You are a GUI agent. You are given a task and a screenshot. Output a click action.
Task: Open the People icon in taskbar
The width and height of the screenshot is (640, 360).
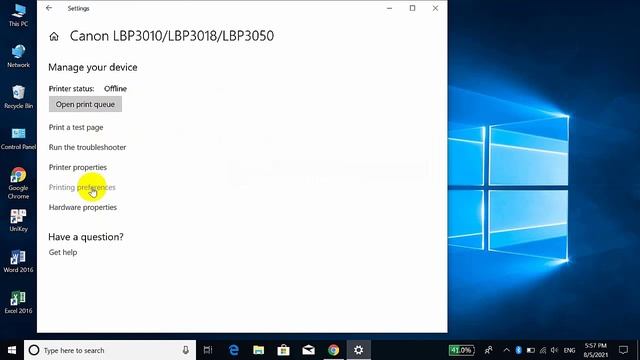[x=489, y=350]
